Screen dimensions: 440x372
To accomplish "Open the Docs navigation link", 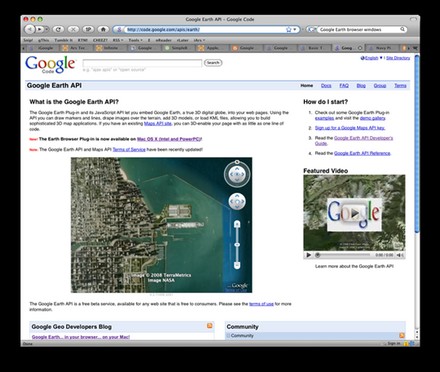I will pyautogui.click(x=326, y=86).
